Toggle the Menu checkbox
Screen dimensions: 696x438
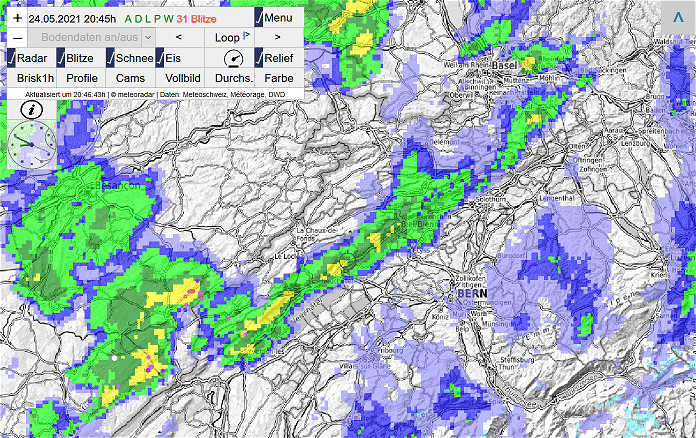click(259, 18)
